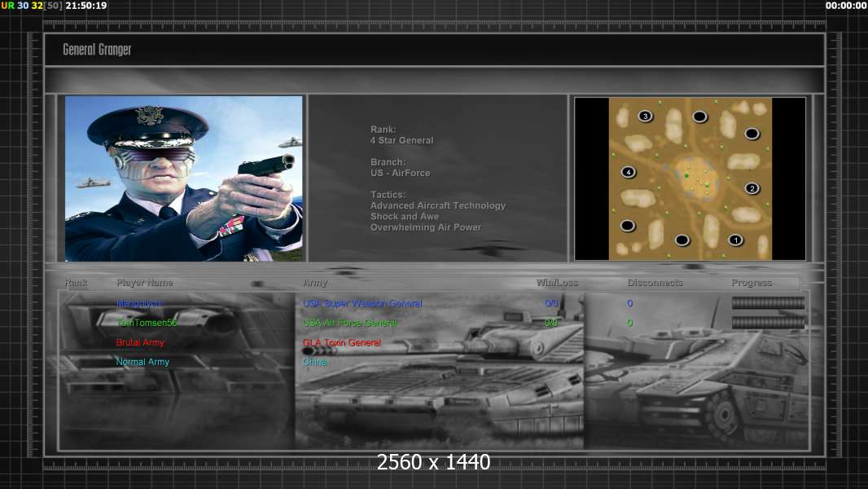868x489 pixels.
Task: Click the "Tactics:" label
Action: tap(388, 195)
